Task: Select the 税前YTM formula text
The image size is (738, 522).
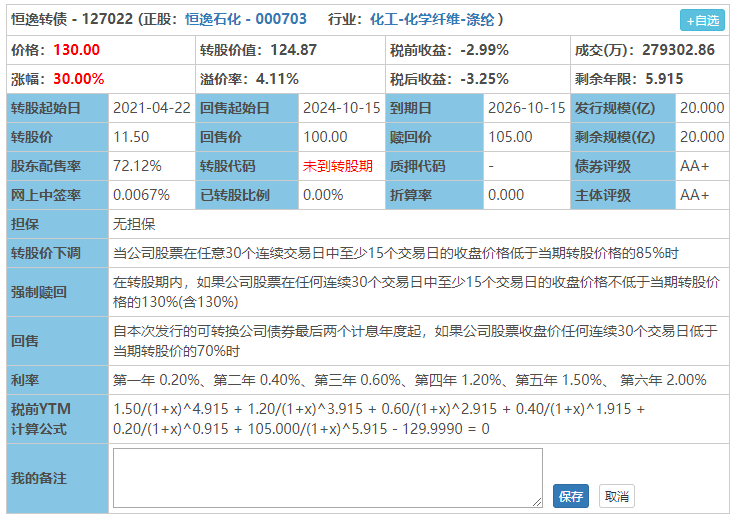Action: pos(378,419)
